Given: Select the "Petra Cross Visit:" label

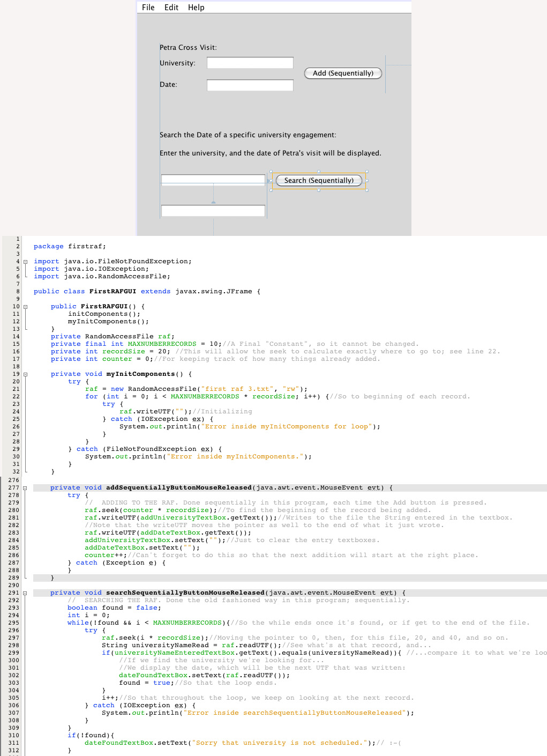Looking at the screenshot, I should 188,48.
